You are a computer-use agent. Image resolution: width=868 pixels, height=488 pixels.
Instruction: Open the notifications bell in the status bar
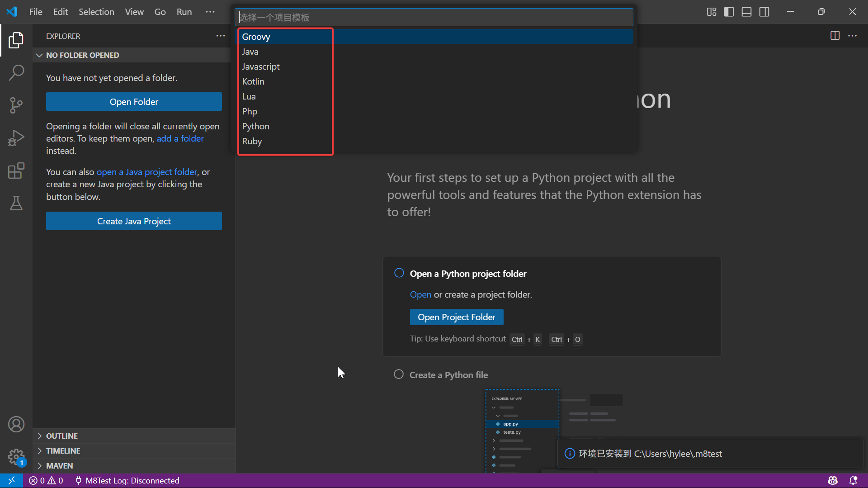[x=853, y=480]
